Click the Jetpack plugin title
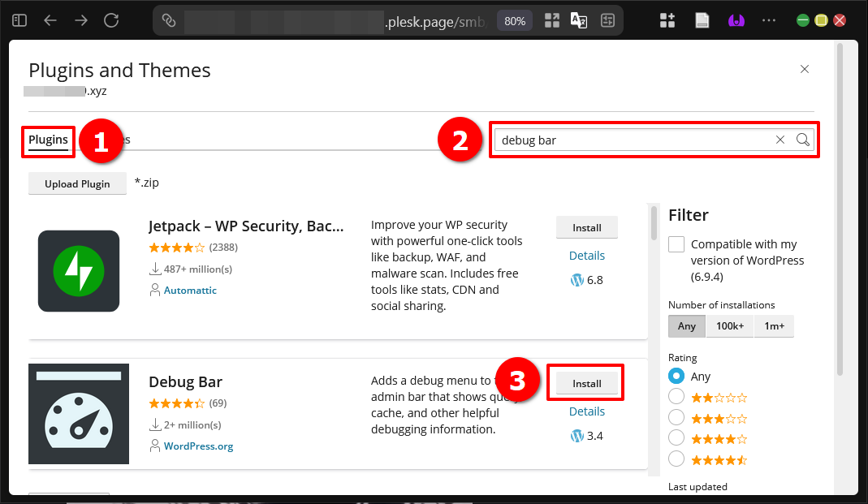The width and height of the screenshot is (868, 504). click(x=246, y=226)
